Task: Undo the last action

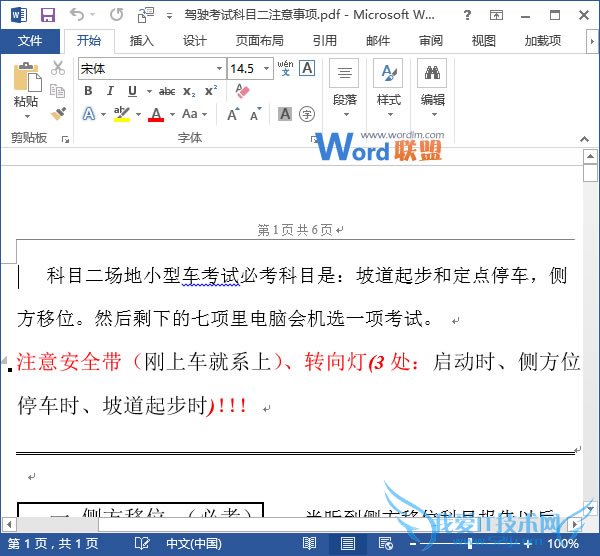Action: click(x=77, y=15)
